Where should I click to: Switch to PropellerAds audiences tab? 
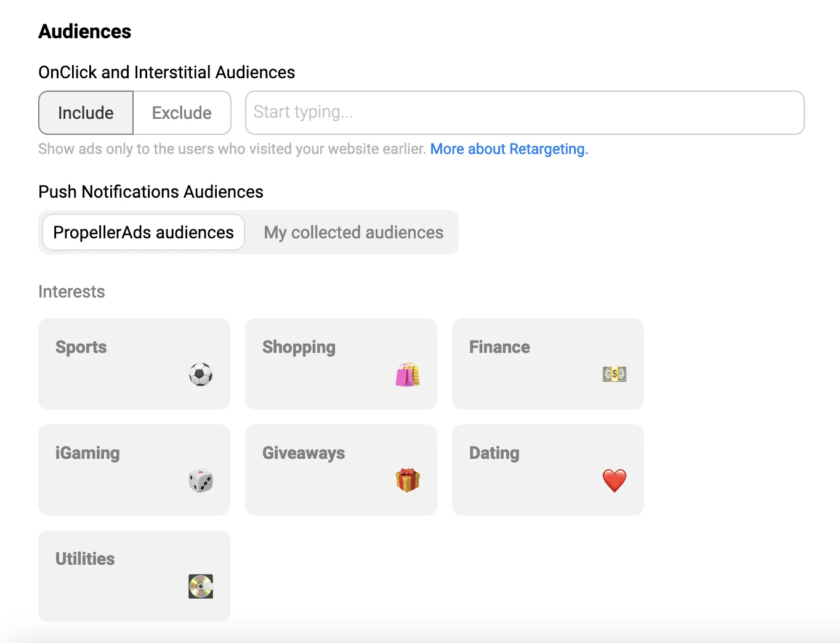143,232
